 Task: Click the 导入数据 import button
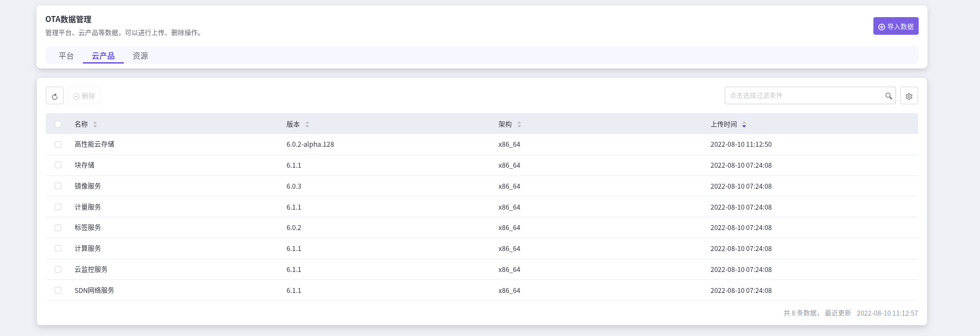(x=895, y=26)
